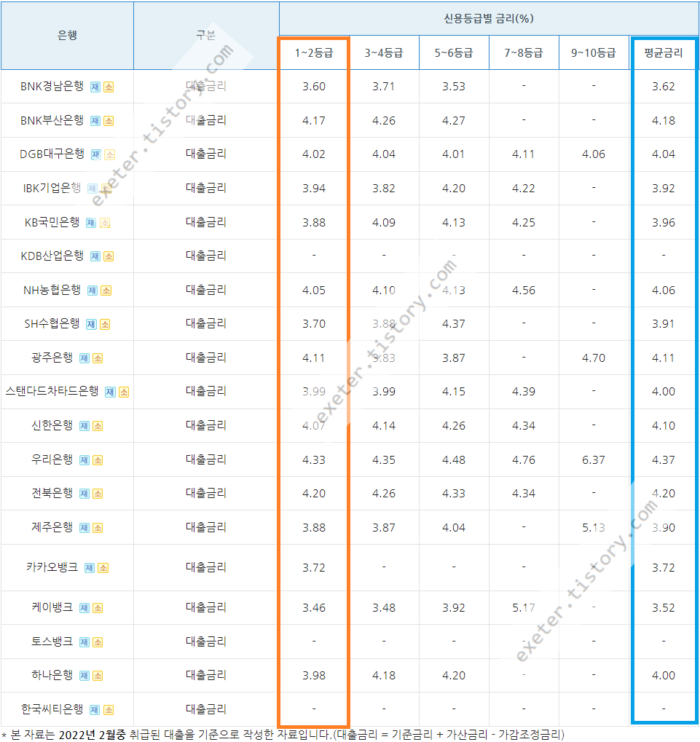Screen dimensions: 700x742
Task: Select the 5~6등급 column header
Action: 454,53
